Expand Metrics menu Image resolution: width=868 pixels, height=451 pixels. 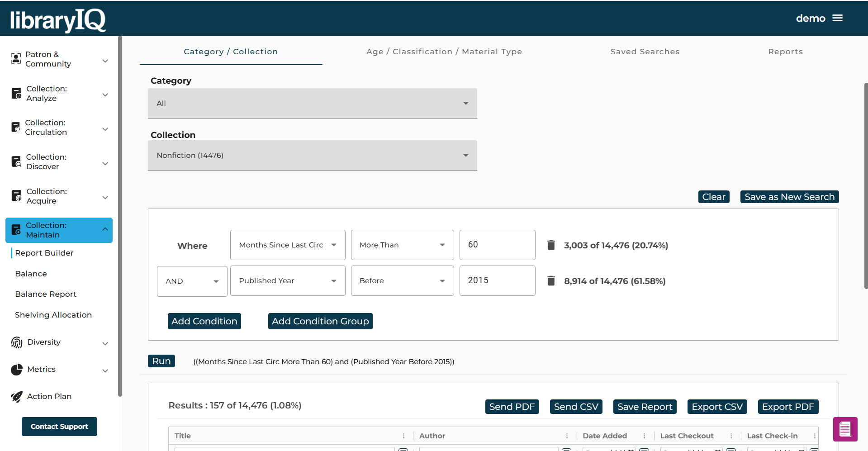pos(105,371)
